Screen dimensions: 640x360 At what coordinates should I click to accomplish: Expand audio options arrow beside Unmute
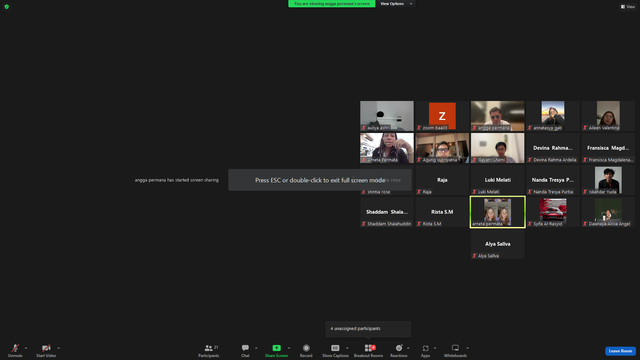[x=26, y=348]
